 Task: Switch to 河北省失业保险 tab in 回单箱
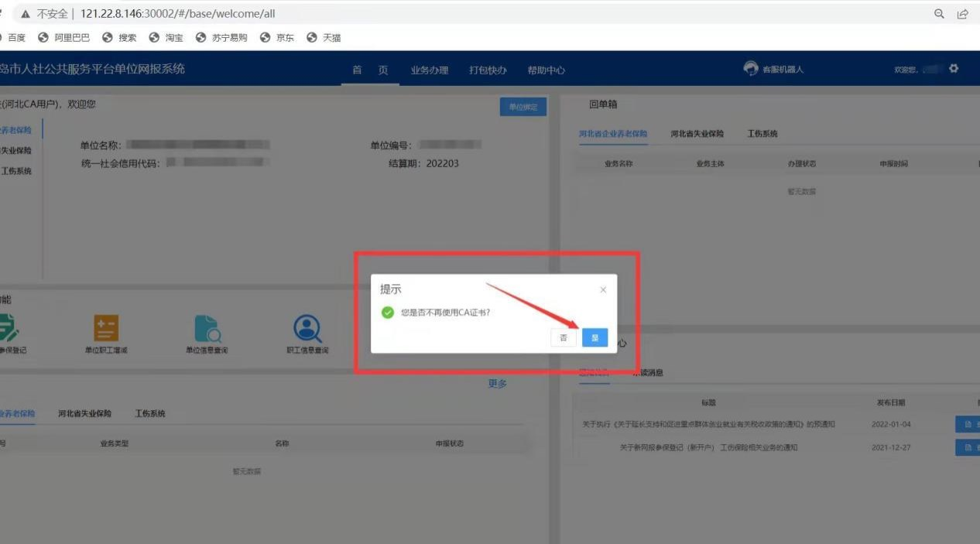[697, 134]
